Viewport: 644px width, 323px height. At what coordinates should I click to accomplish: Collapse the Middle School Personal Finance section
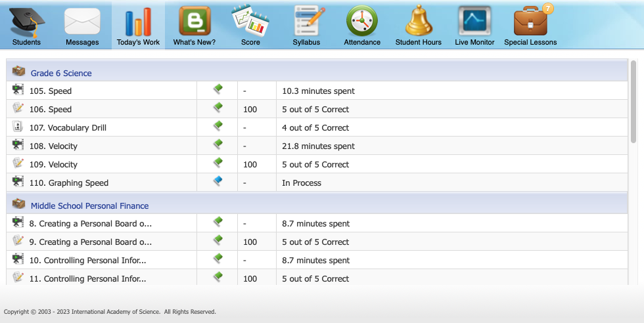(89, 205)
